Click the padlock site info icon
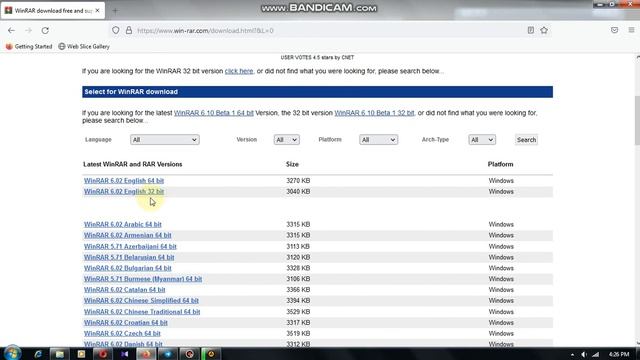This screenshot has height=360, width=640. coord(129,30)
